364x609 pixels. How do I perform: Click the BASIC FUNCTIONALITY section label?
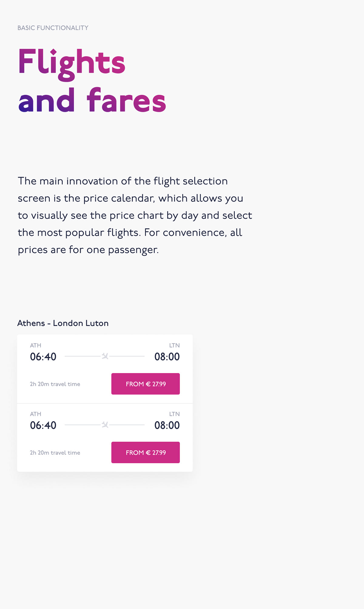click(x=53, y=28)
